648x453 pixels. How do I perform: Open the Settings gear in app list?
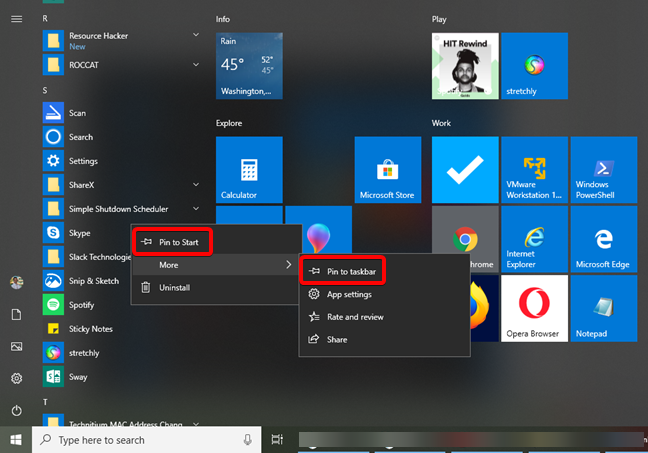click(x=53, y=161)
